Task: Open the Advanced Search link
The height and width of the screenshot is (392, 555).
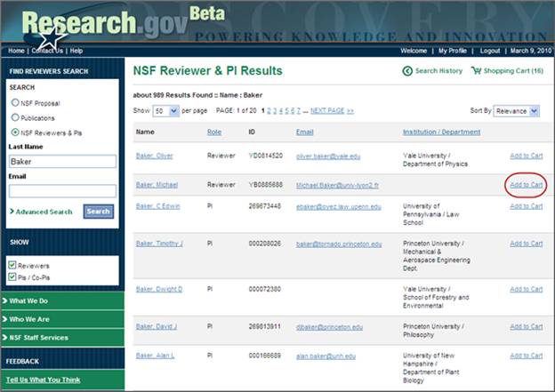Action: point(44,212)
